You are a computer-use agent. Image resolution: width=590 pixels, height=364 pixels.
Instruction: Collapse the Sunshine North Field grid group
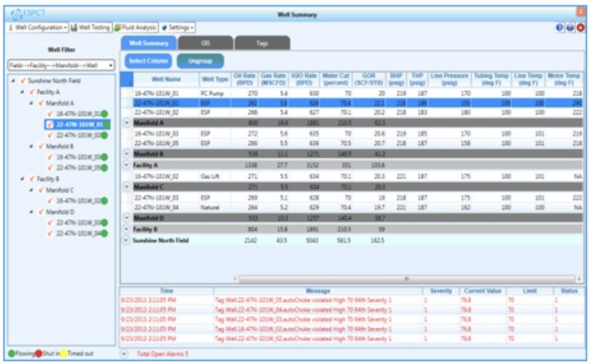click(x=127, y=240)
